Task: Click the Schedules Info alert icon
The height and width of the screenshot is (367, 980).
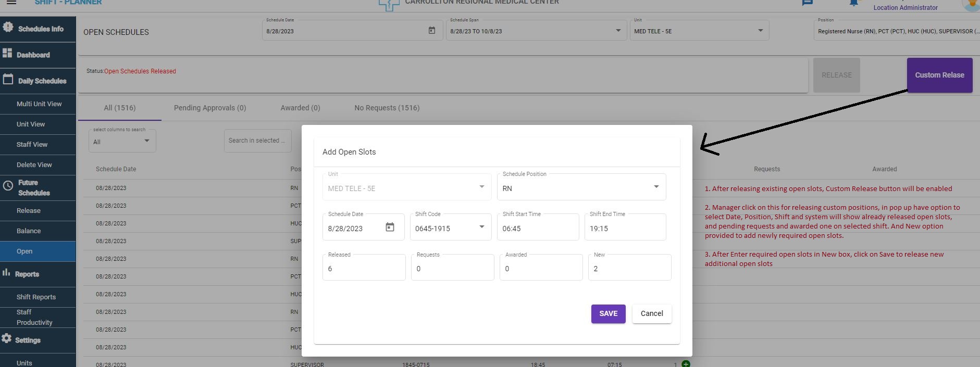Action: (x=8, y=27)
